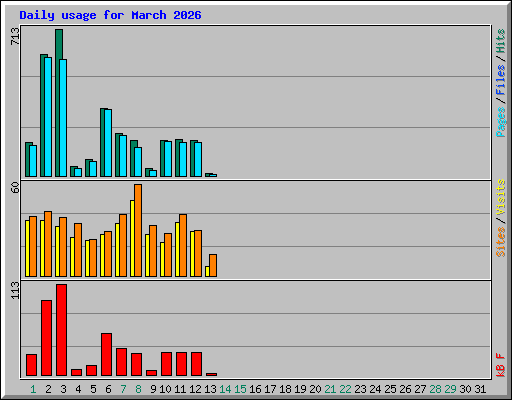Image resolution: width=512 pixels, height=400 pixels.
Task: Click the day 6 red KB bar
Action: point(106,355)
